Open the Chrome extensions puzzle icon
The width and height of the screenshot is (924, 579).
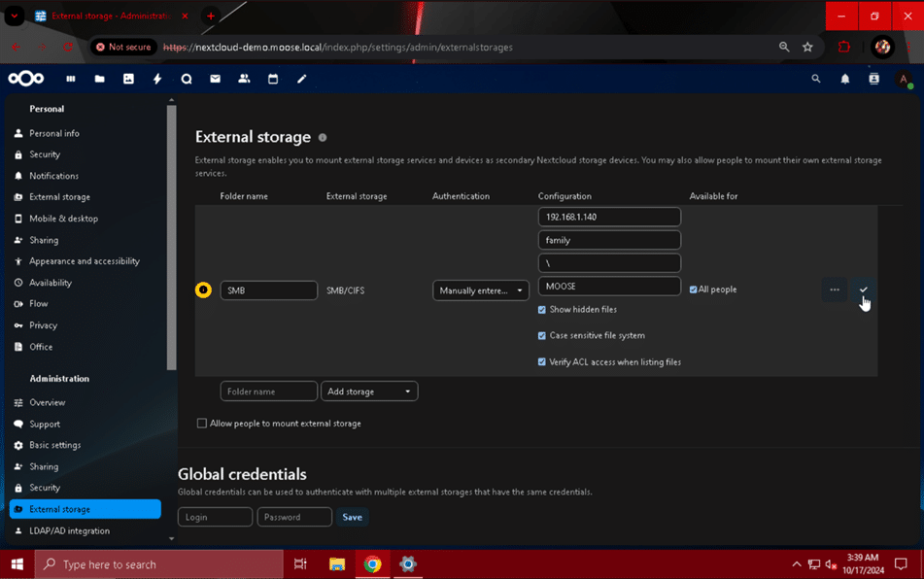pos(844,48)
